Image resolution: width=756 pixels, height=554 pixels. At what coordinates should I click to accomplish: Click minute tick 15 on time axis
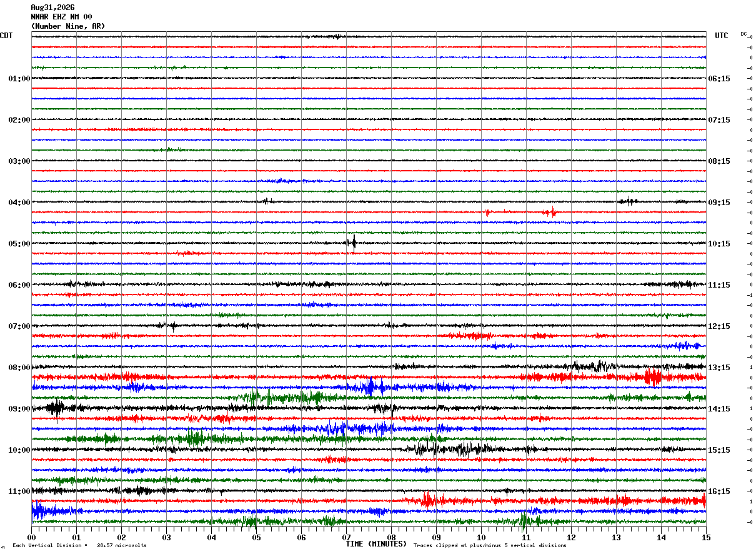click(706, 537)
